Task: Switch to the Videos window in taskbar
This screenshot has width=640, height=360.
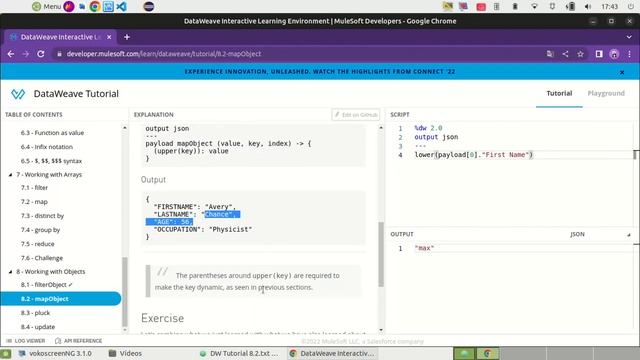Action: (126, 353)
